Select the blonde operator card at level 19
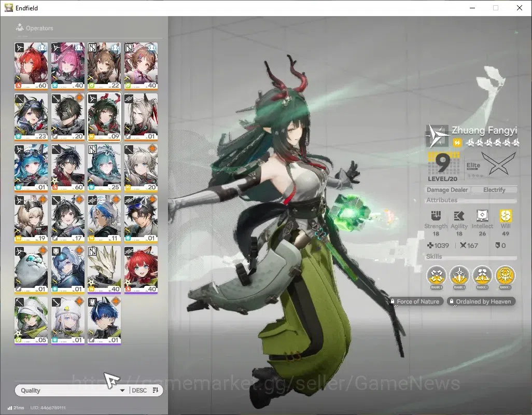Image resolution: width=532 pixels, height=415 pixels. point(31,218)
